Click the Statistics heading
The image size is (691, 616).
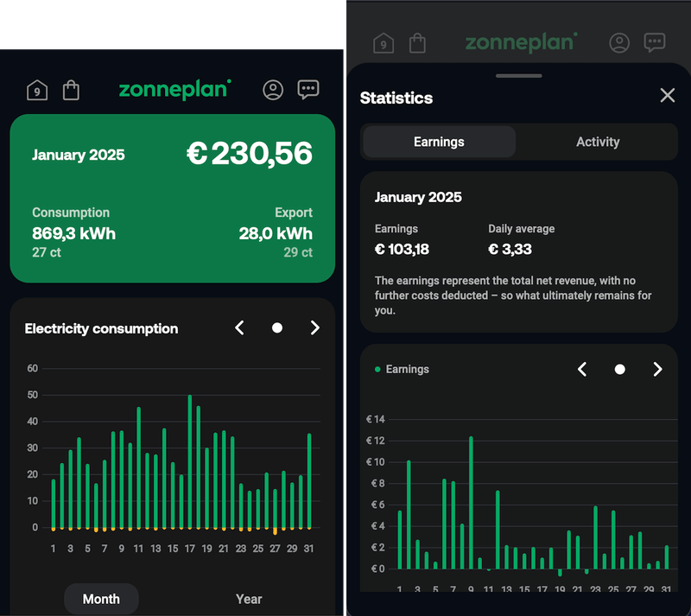point(396,98)
